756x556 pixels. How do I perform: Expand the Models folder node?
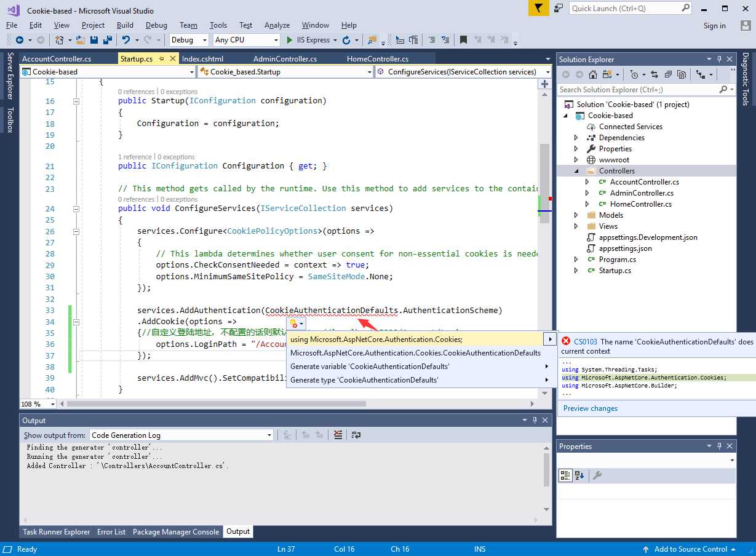coord(576,215)
